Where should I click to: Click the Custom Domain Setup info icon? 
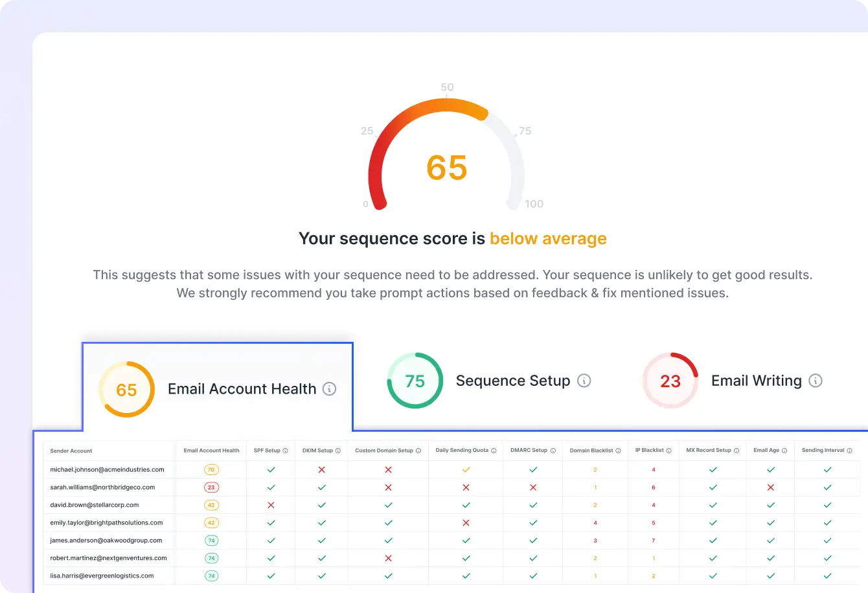click(x=418, y=451)
